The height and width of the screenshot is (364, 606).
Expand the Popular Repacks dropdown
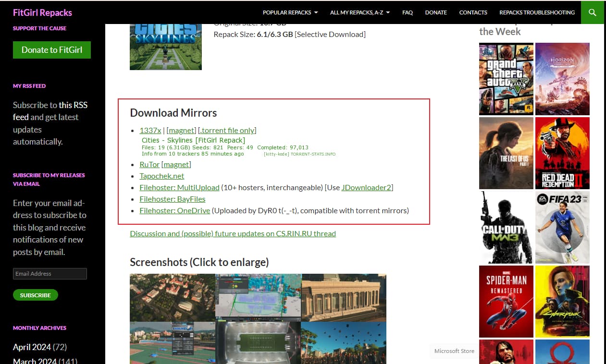[x=290, y=12]
